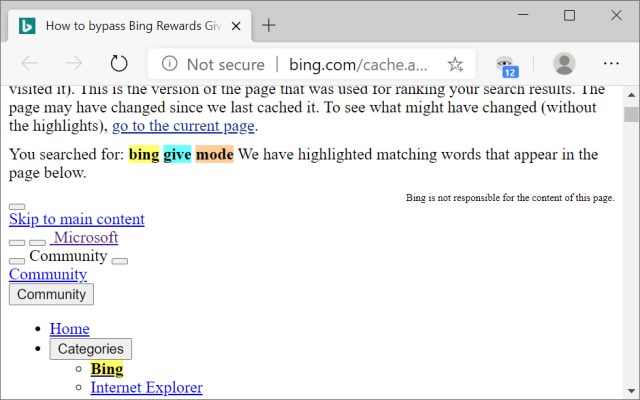The width and height of the screenshot is (640, 400).
Task: Open the Internet Explorer category link
Action: click(147, 387)
